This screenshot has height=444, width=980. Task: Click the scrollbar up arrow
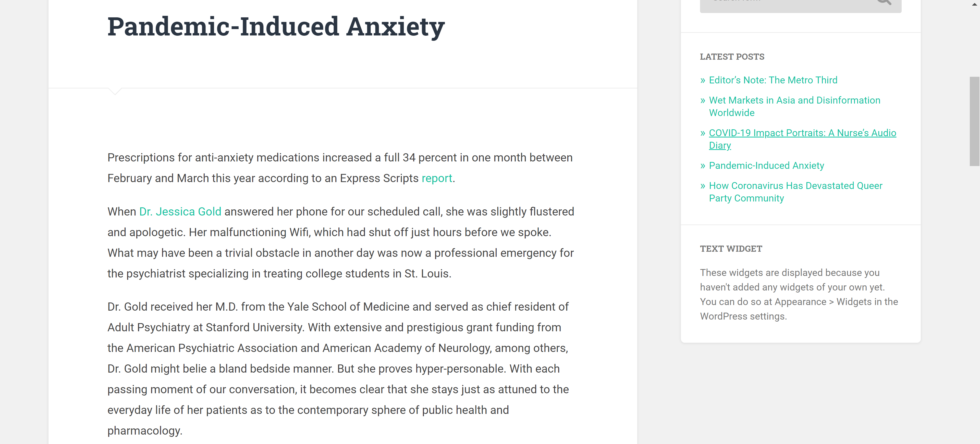tap(974, 4)
